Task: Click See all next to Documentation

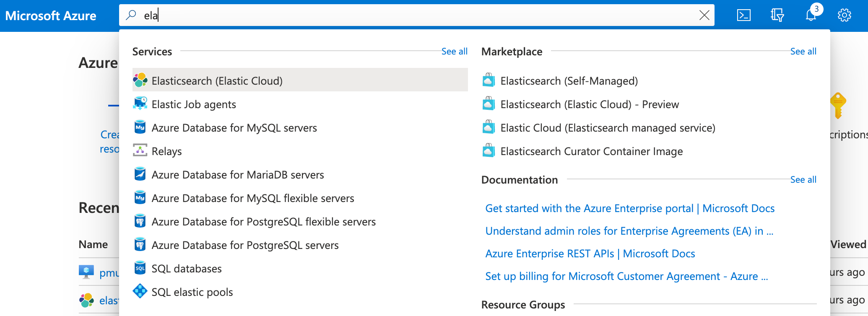Action: click(x=803, y=180)
